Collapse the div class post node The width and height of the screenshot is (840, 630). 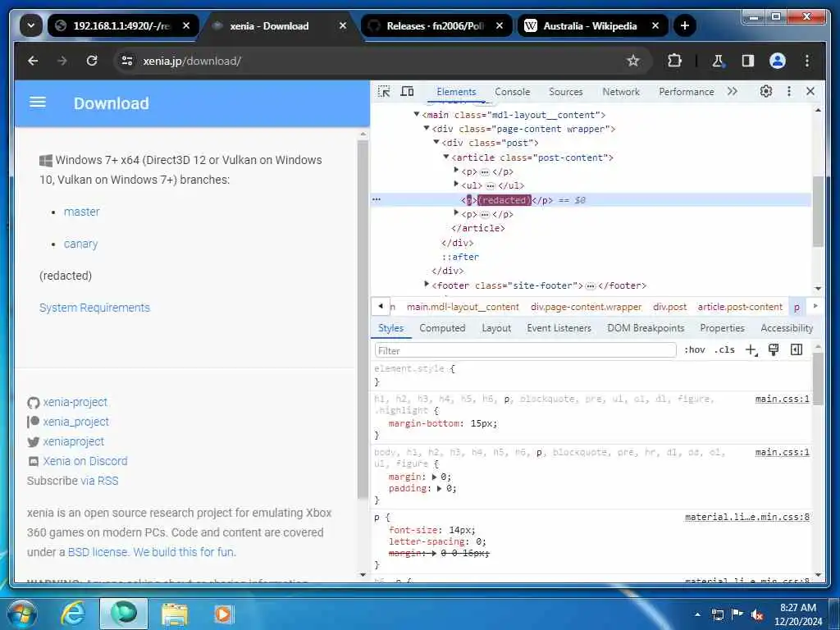(436, 142)
